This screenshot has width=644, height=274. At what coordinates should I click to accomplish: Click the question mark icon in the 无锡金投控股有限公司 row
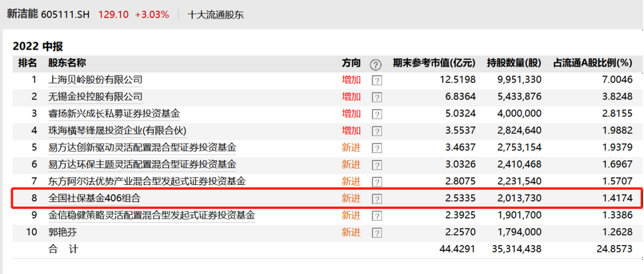[x=377, y=97]
